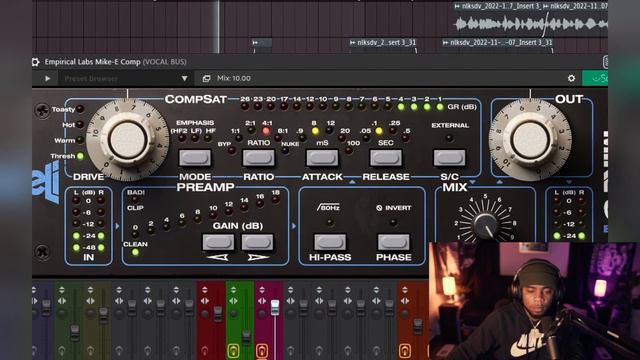
Task: Turn the pan knob on red mixer channel
Action: pos(204,314)
